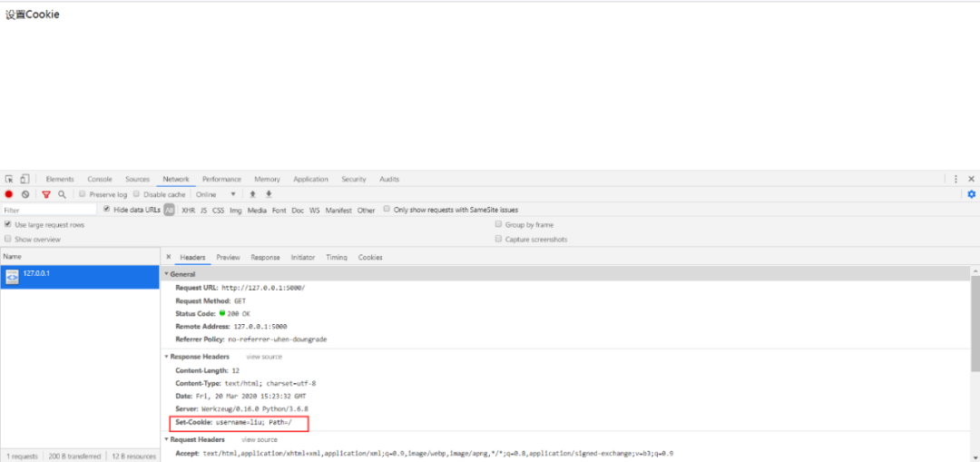The image size is (980, 462).
Task: Click the document icon of 127.0.0.1 request
Action: tap(12, 278)
